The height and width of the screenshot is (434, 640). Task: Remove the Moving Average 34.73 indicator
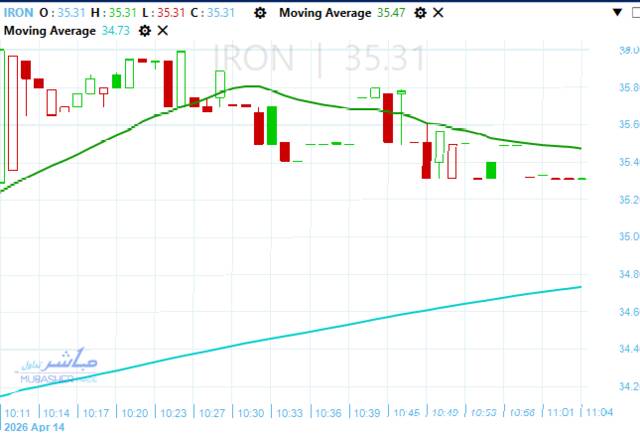point(163,31)
